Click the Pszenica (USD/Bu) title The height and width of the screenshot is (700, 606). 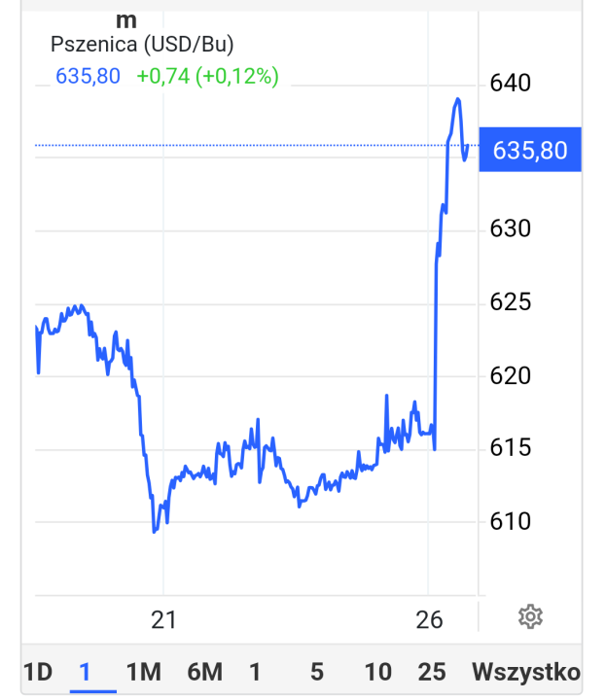(x=142, y=44)
